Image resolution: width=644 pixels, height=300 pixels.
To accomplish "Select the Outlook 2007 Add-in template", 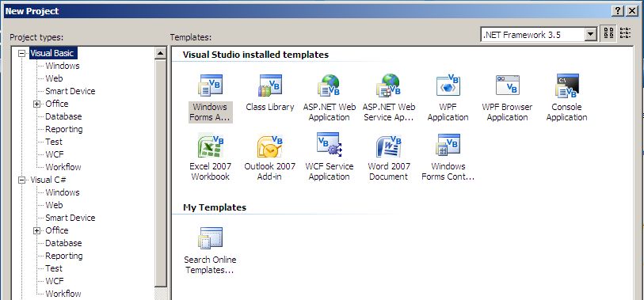I will (x=270, y=157).
